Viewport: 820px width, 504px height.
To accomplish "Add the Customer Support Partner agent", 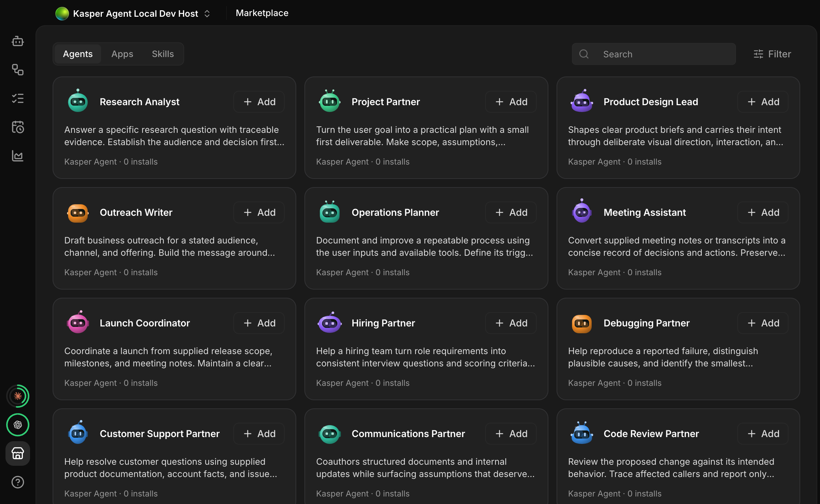I will click(259, 434).
